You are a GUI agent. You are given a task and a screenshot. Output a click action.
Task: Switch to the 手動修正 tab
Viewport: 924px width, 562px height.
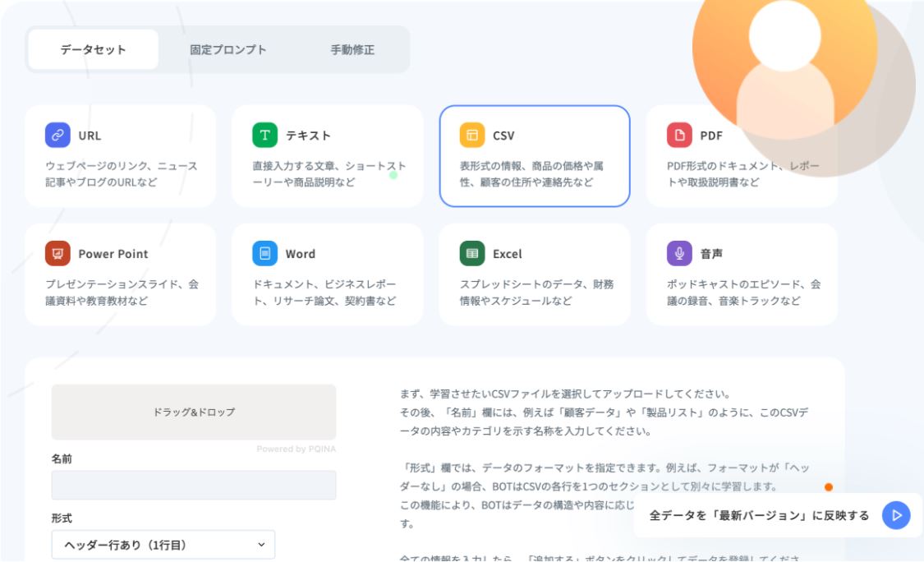point(352,49)
